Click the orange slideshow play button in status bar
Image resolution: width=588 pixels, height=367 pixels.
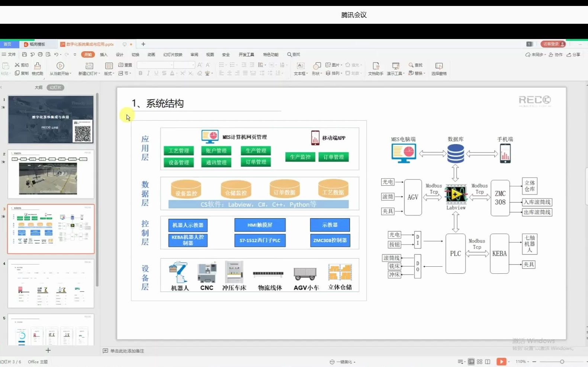[x=501, y=361]
